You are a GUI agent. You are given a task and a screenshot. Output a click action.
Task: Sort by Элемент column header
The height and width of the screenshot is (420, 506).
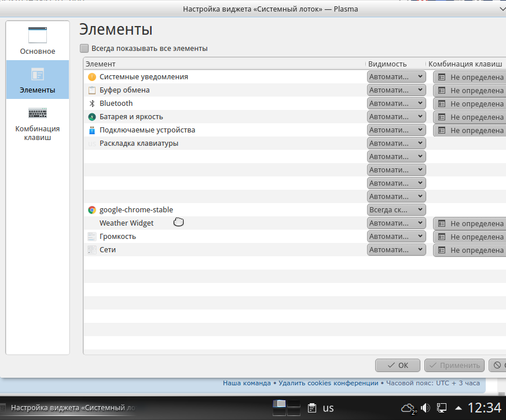tap(225, 64)
